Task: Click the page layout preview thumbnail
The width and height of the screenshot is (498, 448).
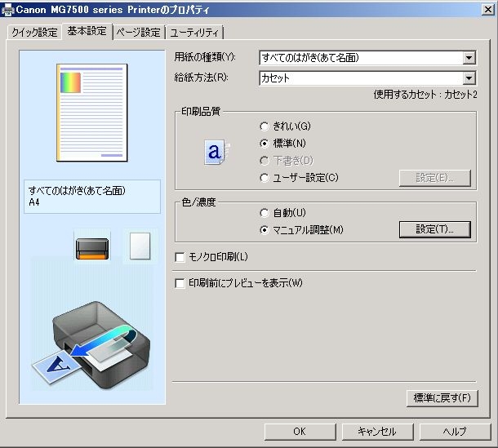Action: [92, 113]
